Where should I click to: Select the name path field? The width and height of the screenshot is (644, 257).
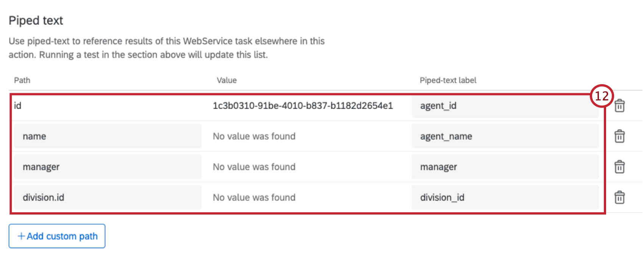point(108,136)
